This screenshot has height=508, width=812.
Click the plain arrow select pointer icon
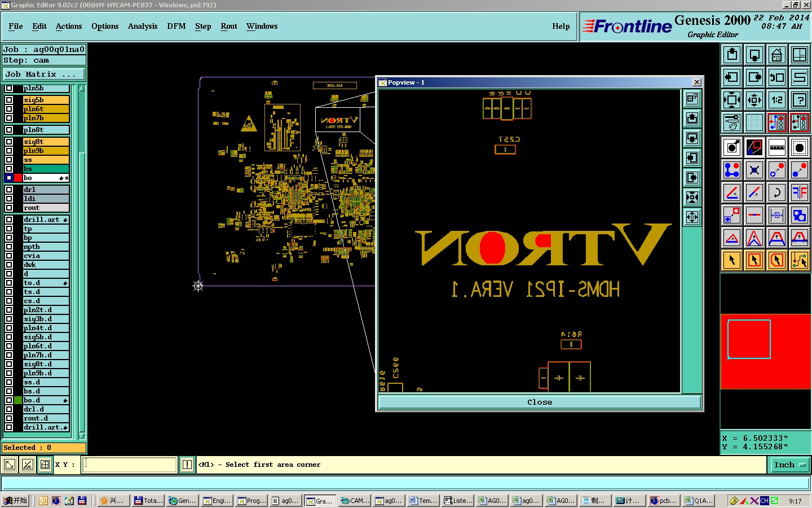tap(732, 260)
